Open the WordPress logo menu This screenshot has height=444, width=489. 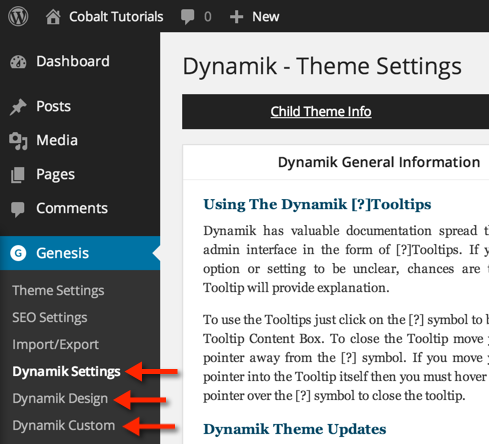(x=18, y=16)
